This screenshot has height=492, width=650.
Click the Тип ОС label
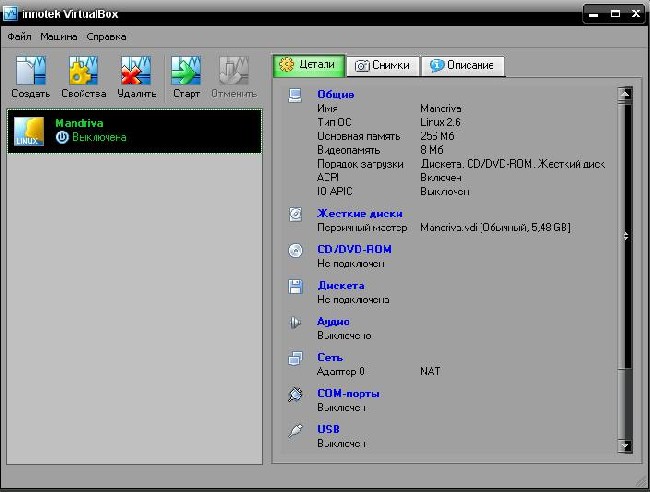click(334, 122)
